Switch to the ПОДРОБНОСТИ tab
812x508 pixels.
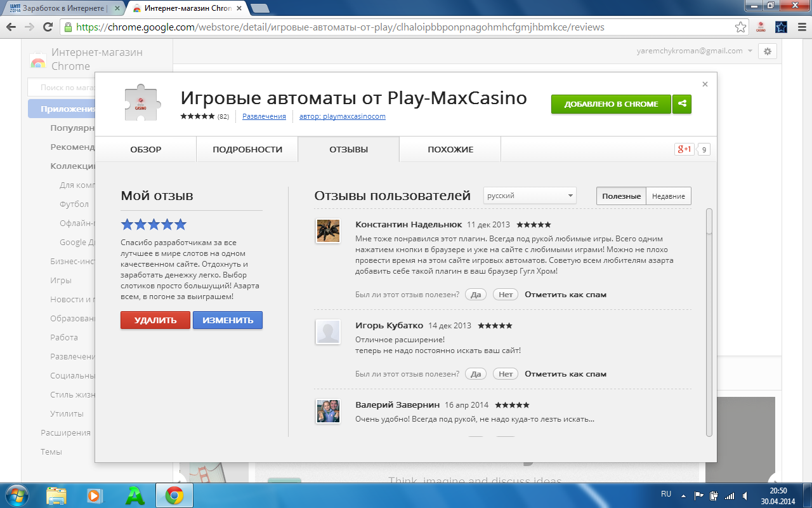coord(247,149)
